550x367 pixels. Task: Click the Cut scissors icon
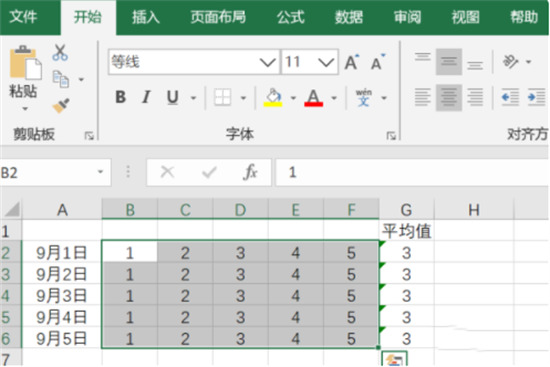[60, 52]
